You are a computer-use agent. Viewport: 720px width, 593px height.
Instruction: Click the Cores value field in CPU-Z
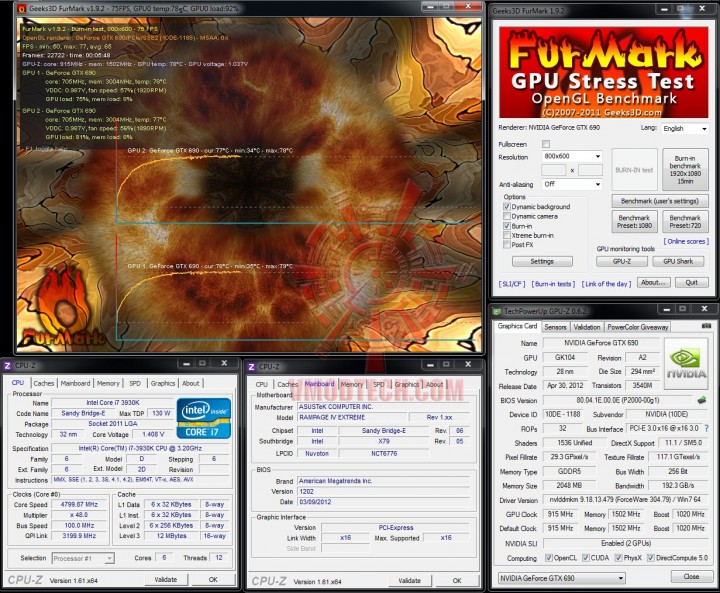164,558
